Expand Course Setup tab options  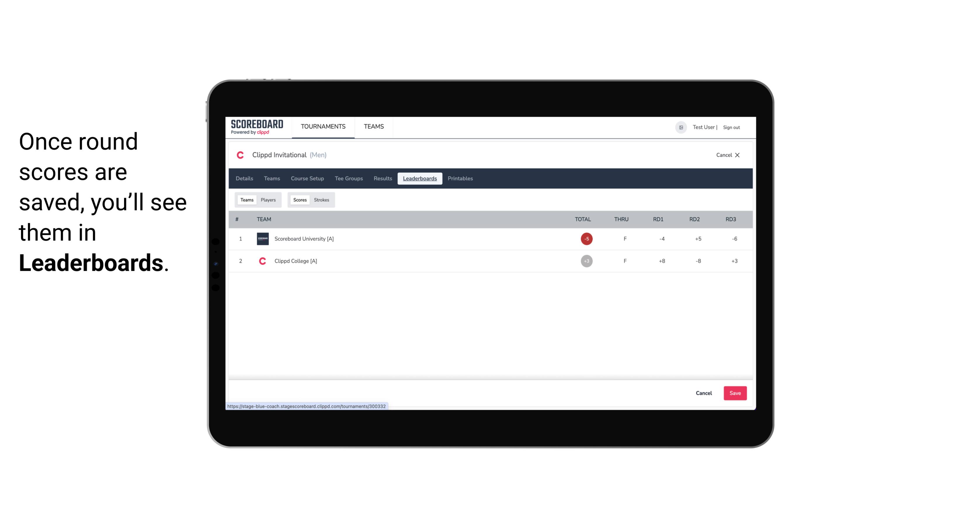307,179
